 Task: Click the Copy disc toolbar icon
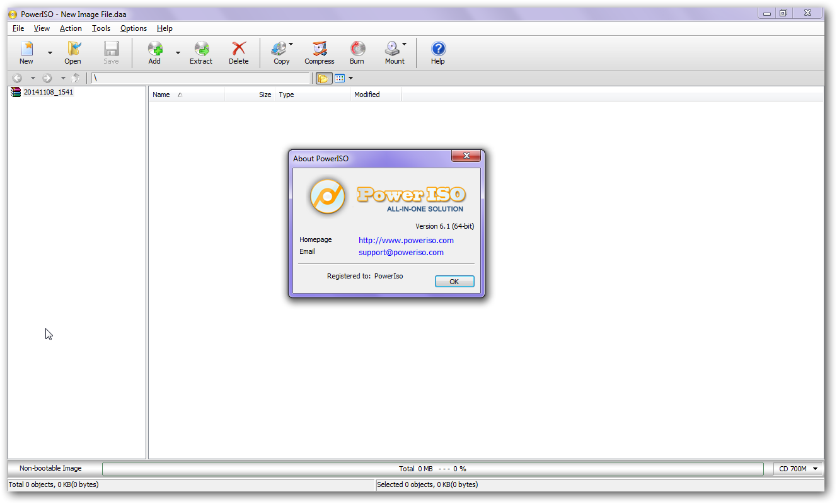[x=280, y=49]
